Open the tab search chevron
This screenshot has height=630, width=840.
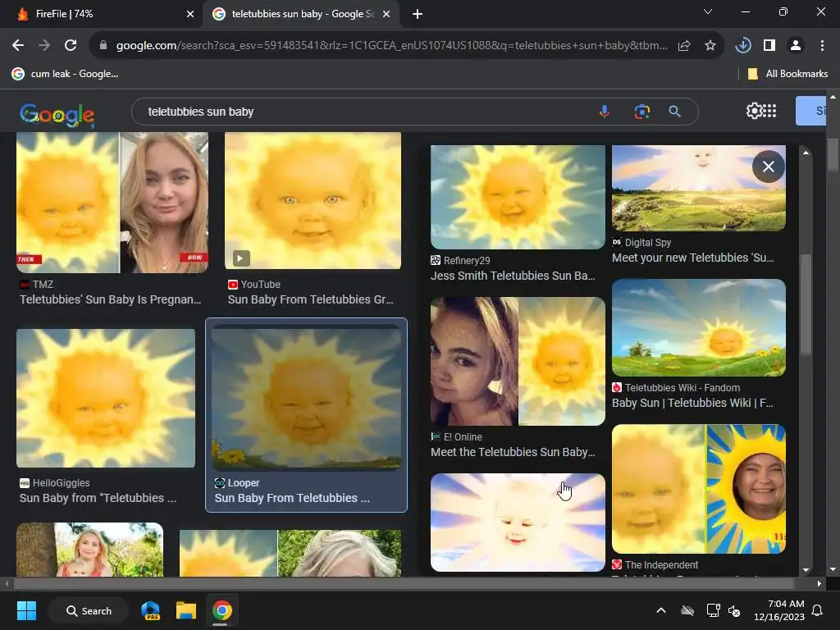[708, 11]
